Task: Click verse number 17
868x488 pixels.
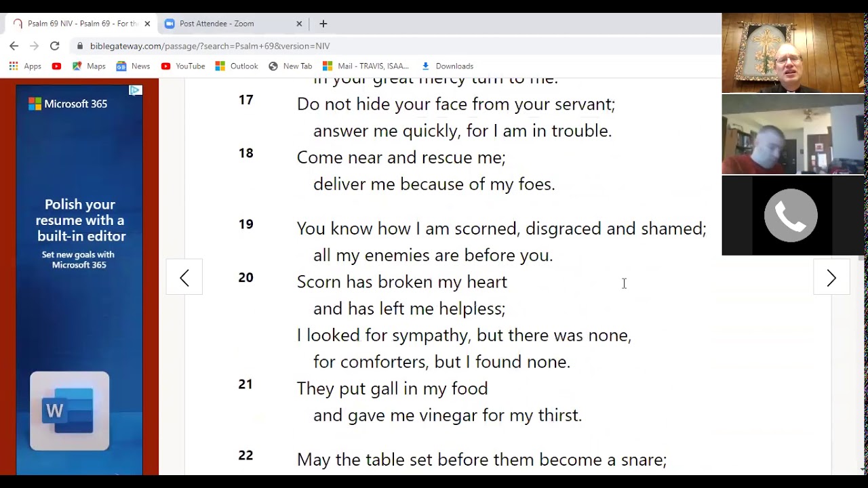Action: pos(245,100)
